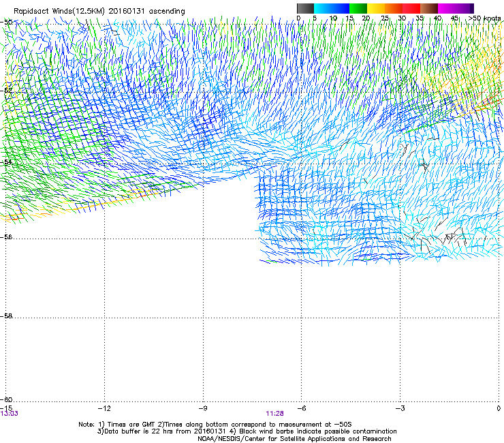Click the green 15-20 knots legend swatch

[x=358, y=8]
